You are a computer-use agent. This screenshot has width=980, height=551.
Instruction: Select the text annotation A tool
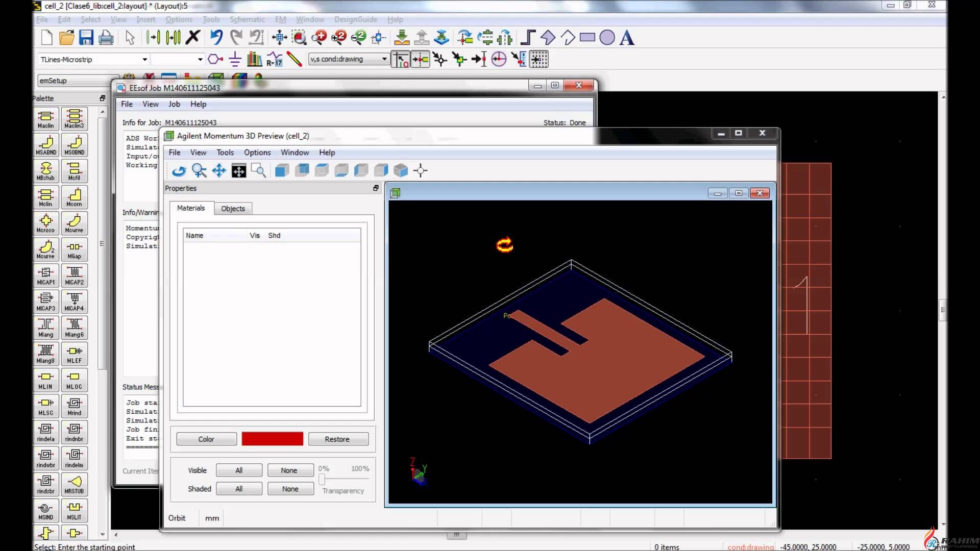point(627,38)
